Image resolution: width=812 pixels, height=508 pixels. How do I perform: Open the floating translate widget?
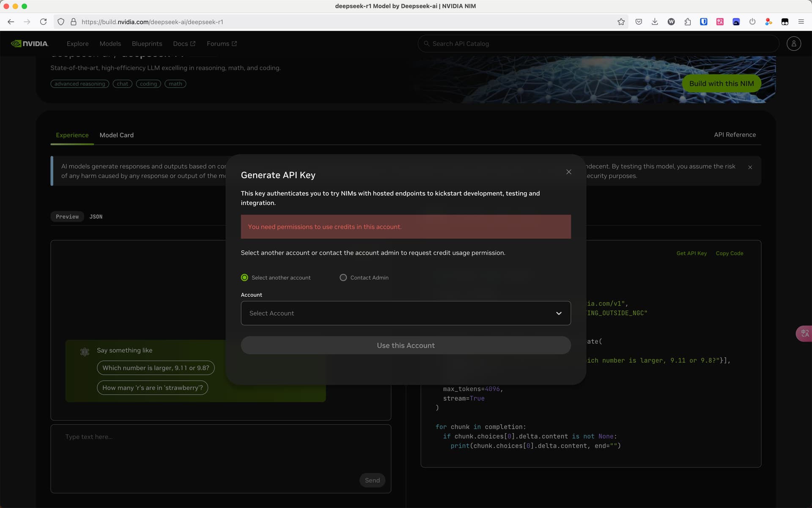(x=804, y=334)
